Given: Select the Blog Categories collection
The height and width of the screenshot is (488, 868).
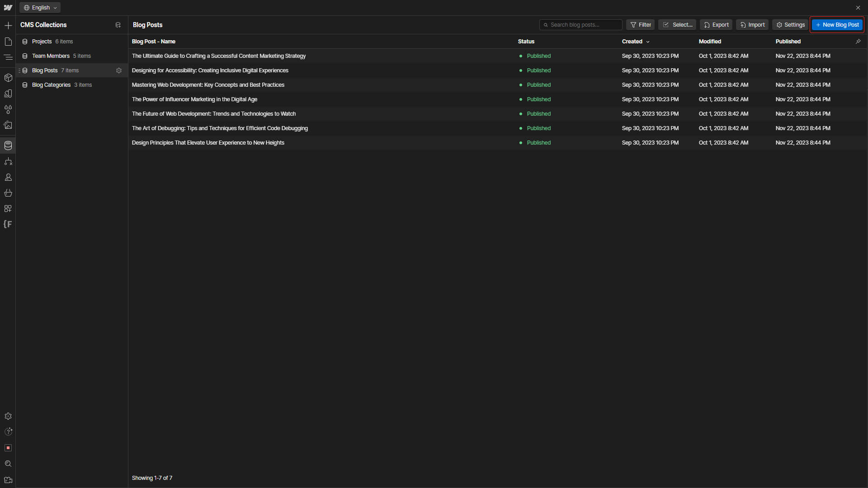Looking at the screenshot, I should click(x=51, y=85).
